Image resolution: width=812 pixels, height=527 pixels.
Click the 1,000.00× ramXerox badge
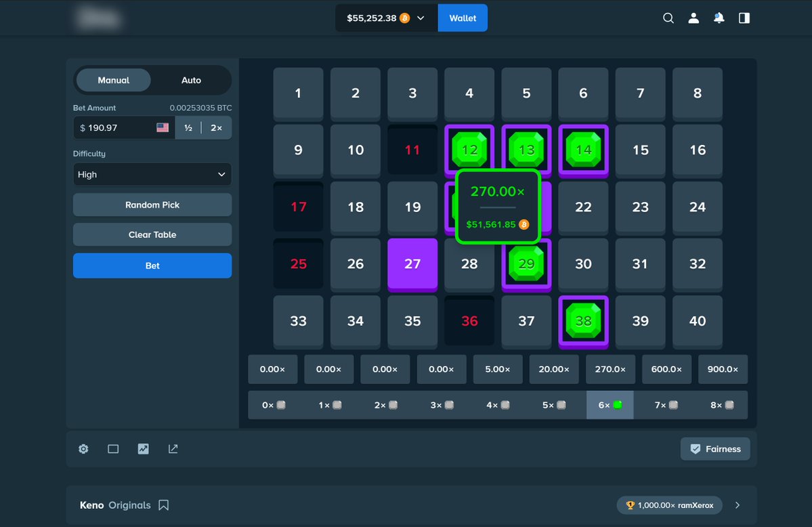[670, 505]
